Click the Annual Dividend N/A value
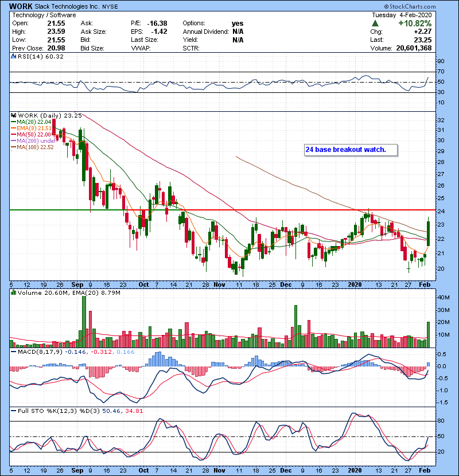Screen dimensions: 459x476 [238, 32]
